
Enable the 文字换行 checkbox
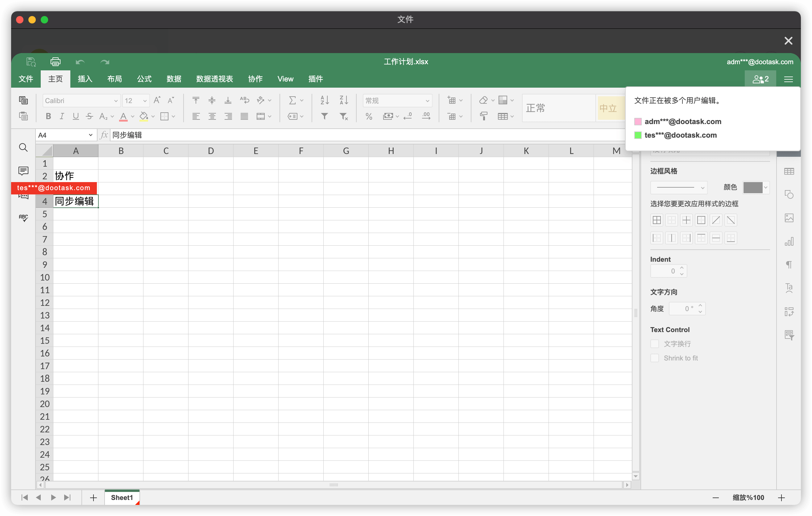point(655,344)
